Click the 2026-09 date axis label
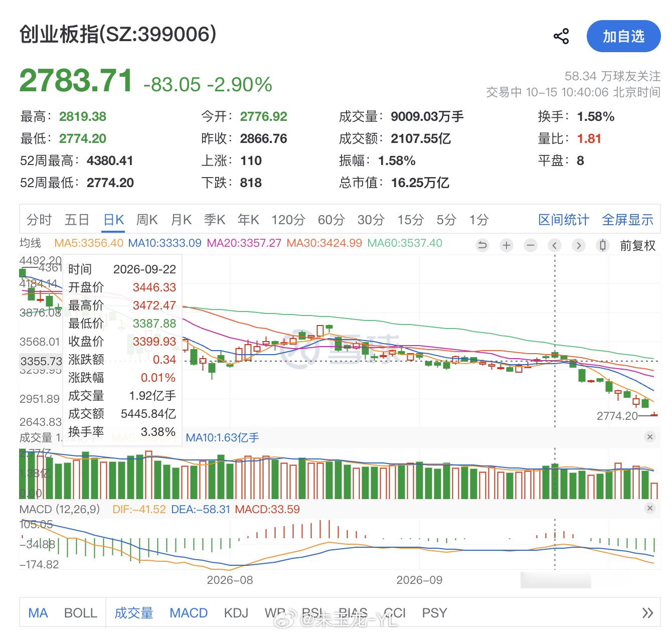The width and height of the screenshot is (672, 635). click(x=419, y=580)
